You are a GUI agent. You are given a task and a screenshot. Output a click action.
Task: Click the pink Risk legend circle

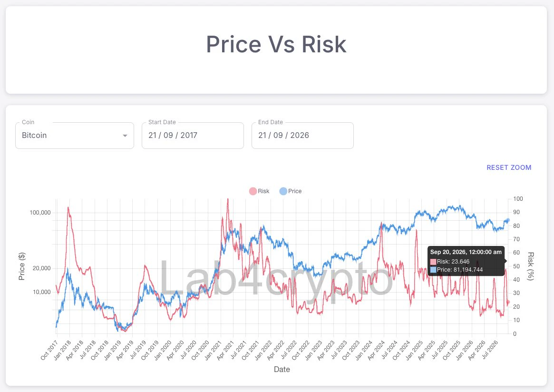point(253,191)
